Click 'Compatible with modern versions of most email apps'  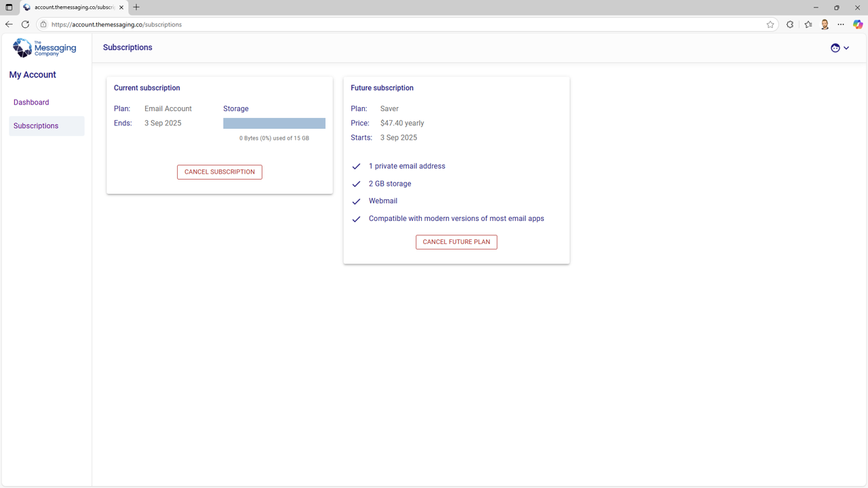point(456,219)
